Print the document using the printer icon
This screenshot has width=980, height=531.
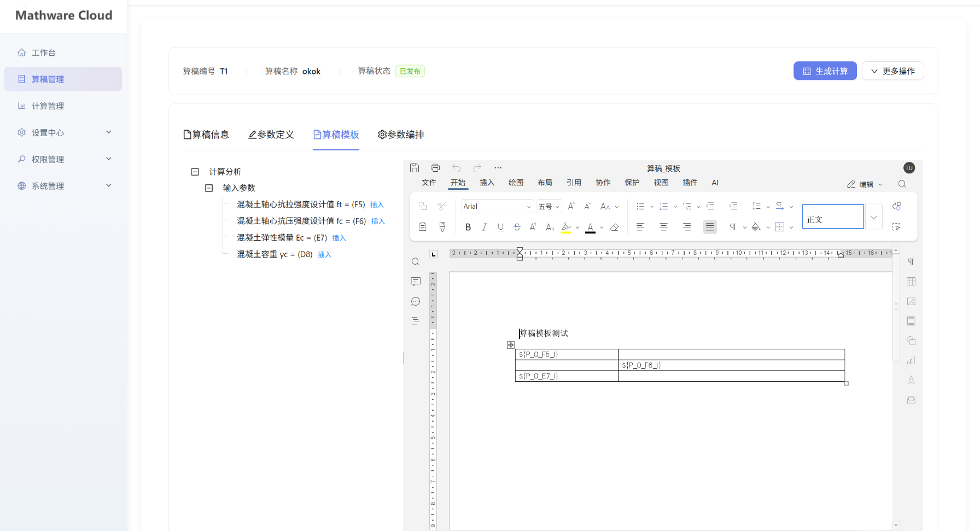(435, 168)
